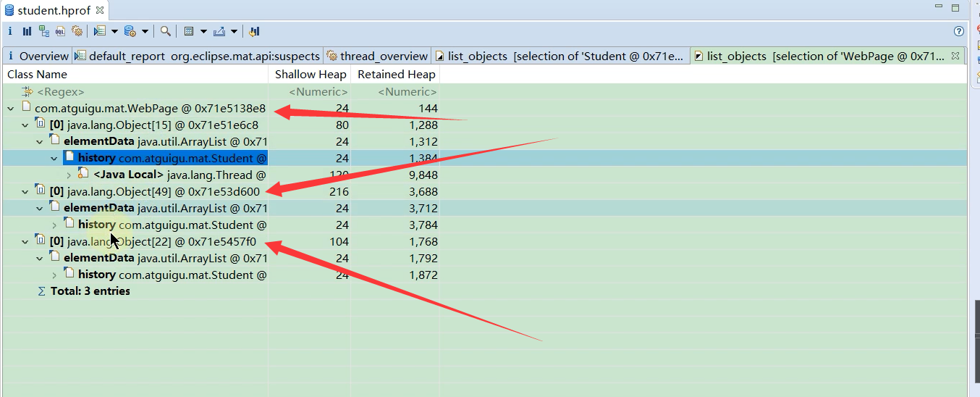Sort by the Class Name column header
Viewport: 980px width, 397px height.
pyautogui.click(x=135, y=74)
